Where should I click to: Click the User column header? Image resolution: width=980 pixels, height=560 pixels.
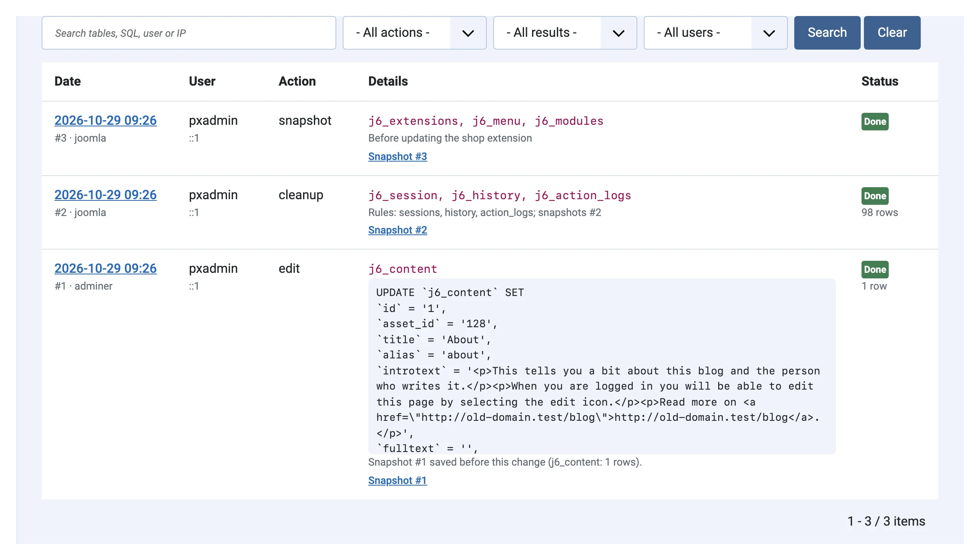tap(202, 81)
